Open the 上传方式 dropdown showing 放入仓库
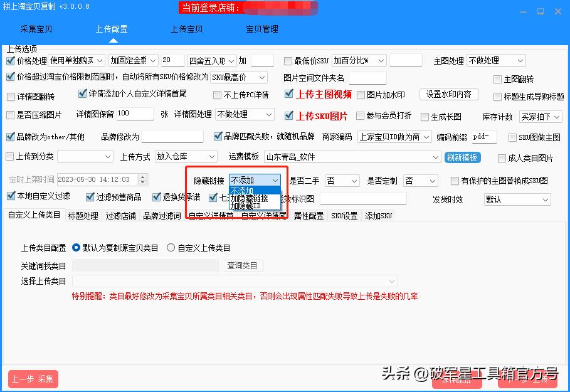570x392 pixels. [186, 157]
